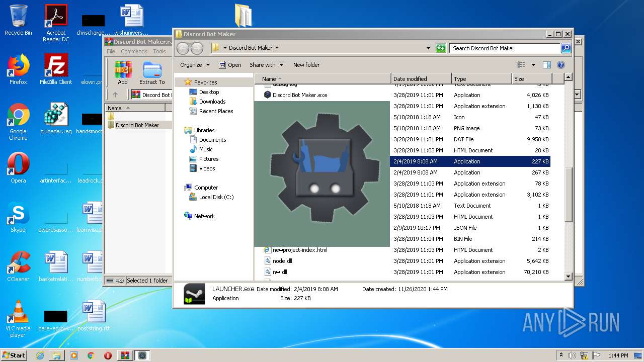This screenshot has height=362, width=644.
Task: Open the Organize dropdown menu
Action: click(x=195, y=65)
